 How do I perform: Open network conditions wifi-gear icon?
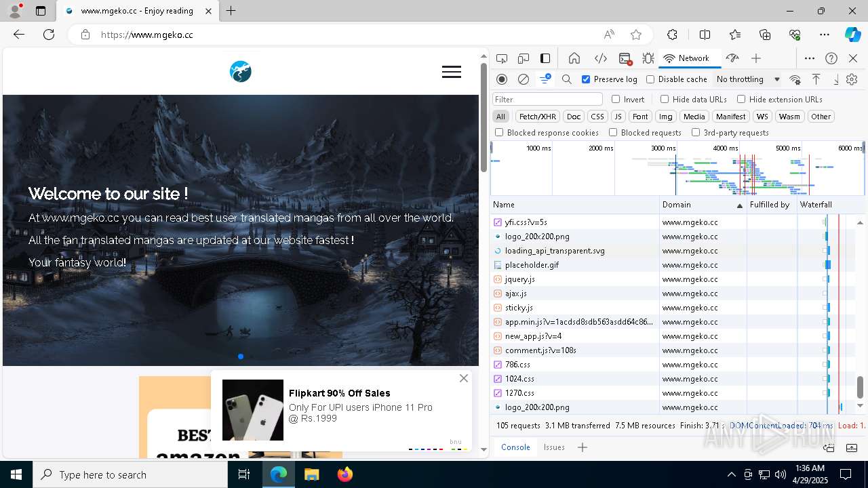(x=795, y=79)
